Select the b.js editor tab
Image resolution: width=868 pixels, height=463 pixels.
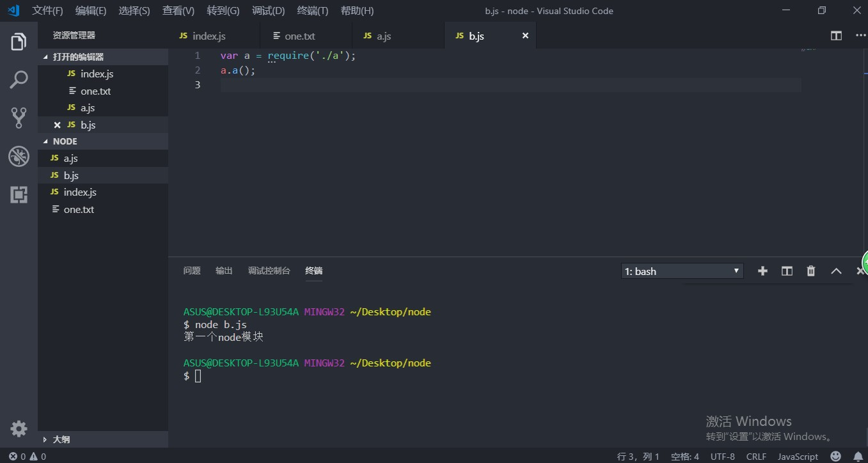point(491,36)
